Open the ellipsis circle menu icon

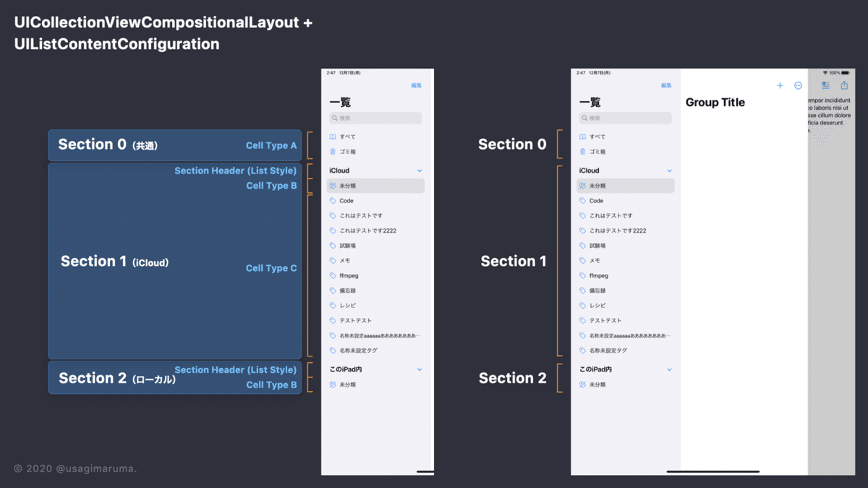click(798, 85)
